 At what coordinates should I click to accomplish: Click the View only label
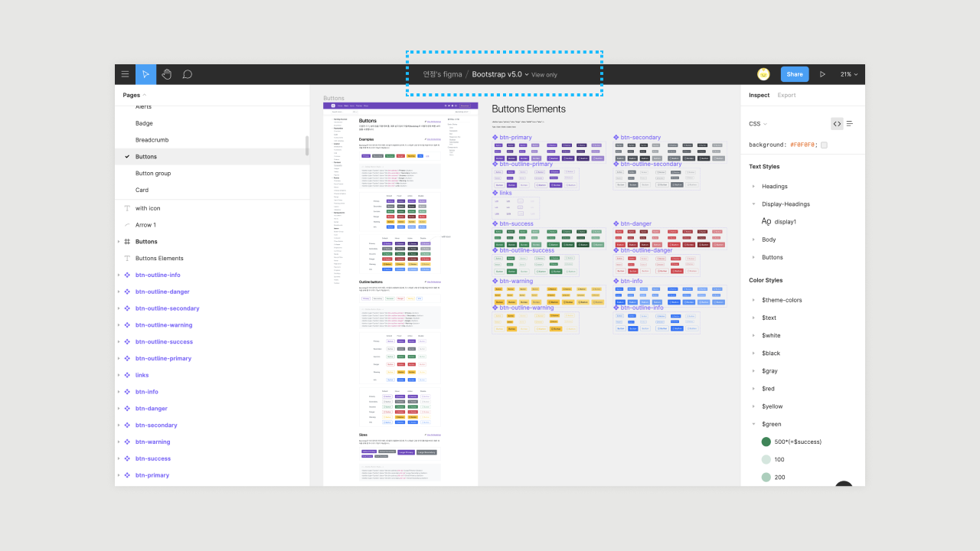coord(544,75)
